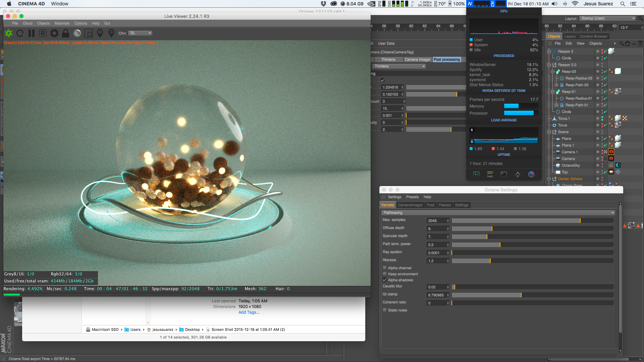Restart render with the circular arrow icon
This screenshot has width=644, height=362.
tap(20, 33)
